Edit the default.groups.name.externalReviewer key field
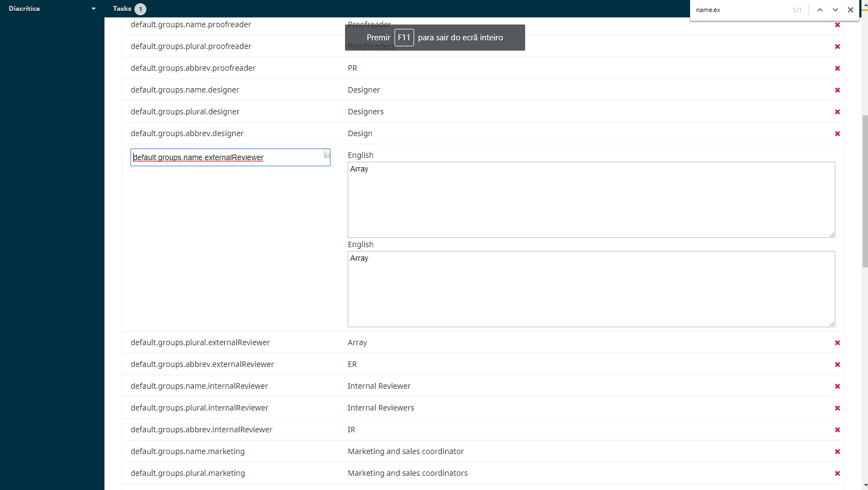Viewport: 868px width, 490px height. coord(230,157)
